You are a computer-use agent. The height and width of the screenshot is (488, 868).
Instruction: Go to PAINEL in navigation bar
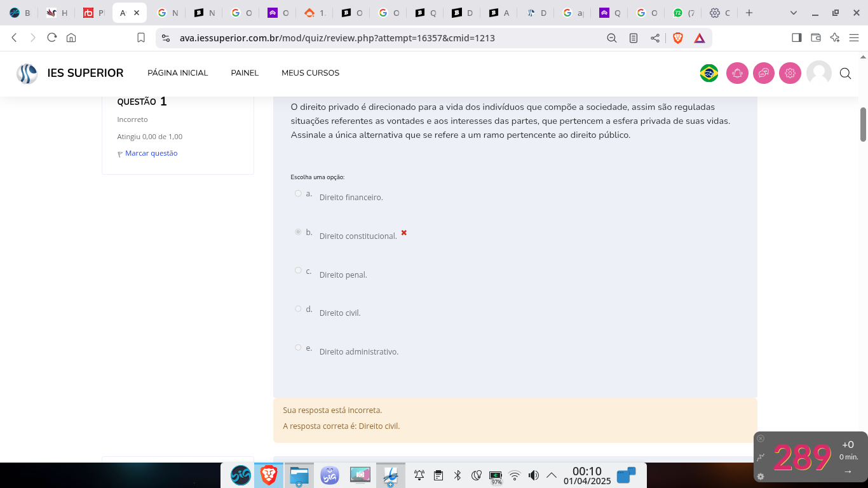pos(245,73)
